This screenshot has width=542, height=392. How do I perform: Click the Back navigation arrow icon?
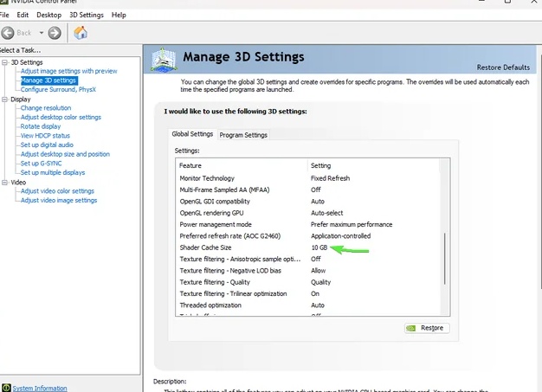point(8,33)
